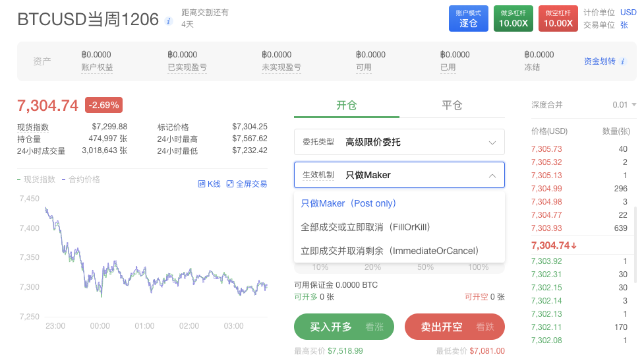Image resolution: width=644 pixels, height=357 pixels.
Task: Select ask price 7,305.32 in the order book
Action: click(546, 162)
